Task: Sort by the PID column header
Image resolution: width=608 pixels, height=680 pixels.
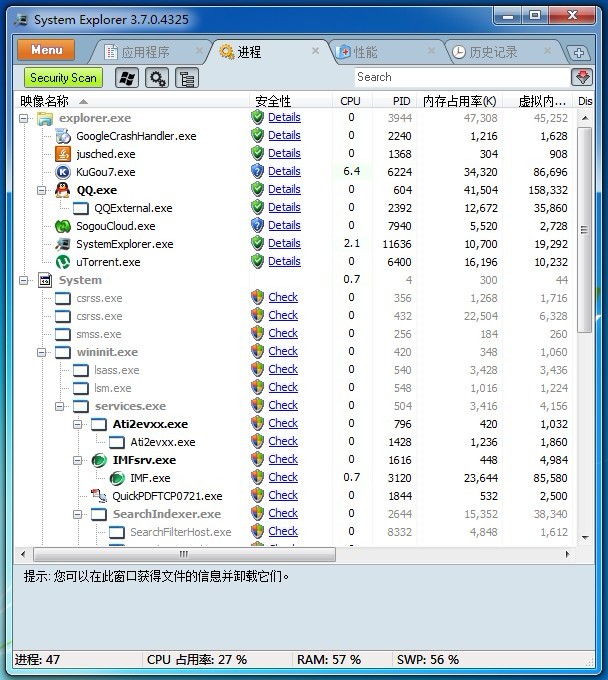Action: [x=395, y=101]
